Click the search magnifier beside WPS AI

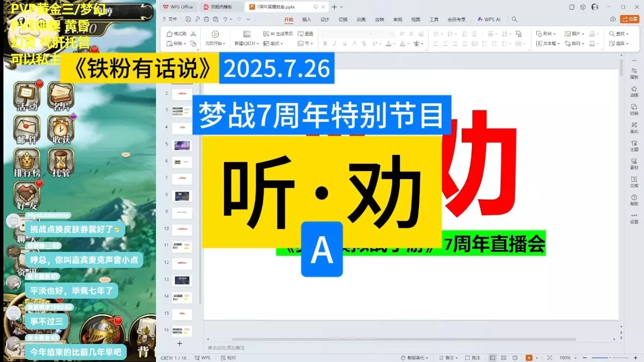tap(514, 20)
